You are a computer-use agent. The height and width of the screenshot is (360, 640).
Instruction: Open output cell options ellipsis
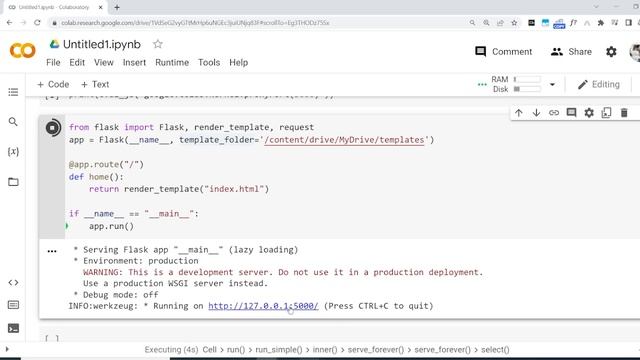click(x=52, y=251)
